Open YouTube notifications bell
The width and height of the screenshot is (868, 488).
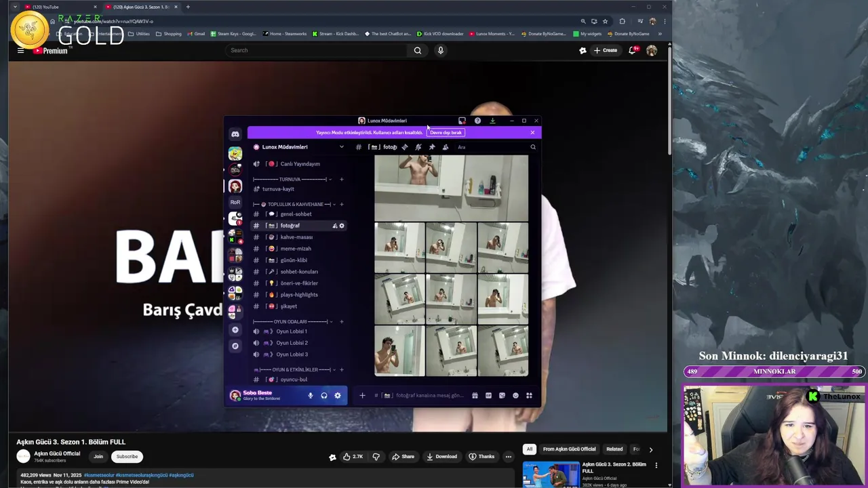pyautogui.click(x=632, y=50)
